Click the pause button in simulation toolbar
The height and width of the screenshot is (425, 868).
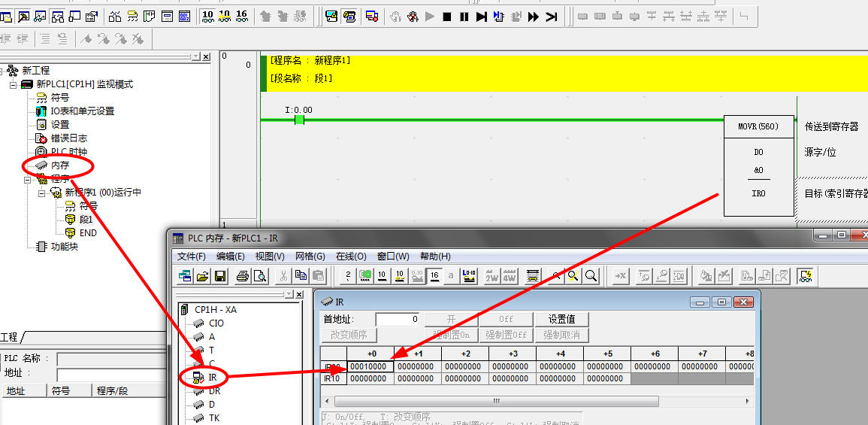point(464,16)
